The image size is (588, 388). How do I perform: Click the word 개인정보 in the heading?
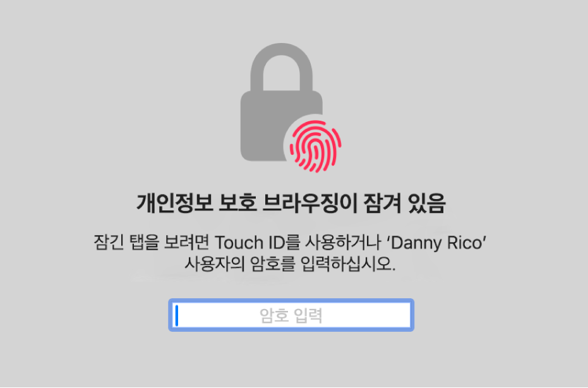coord(174,203)
